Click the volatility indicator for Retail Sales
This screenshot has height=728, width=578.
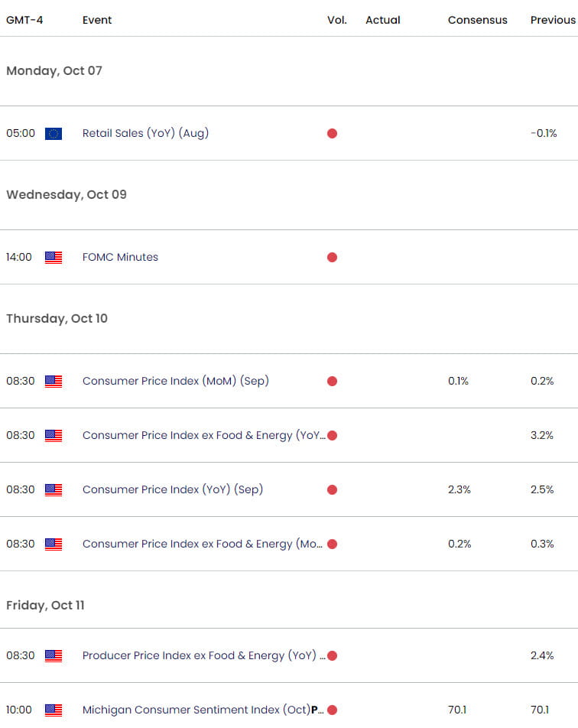tap(332, 133)
